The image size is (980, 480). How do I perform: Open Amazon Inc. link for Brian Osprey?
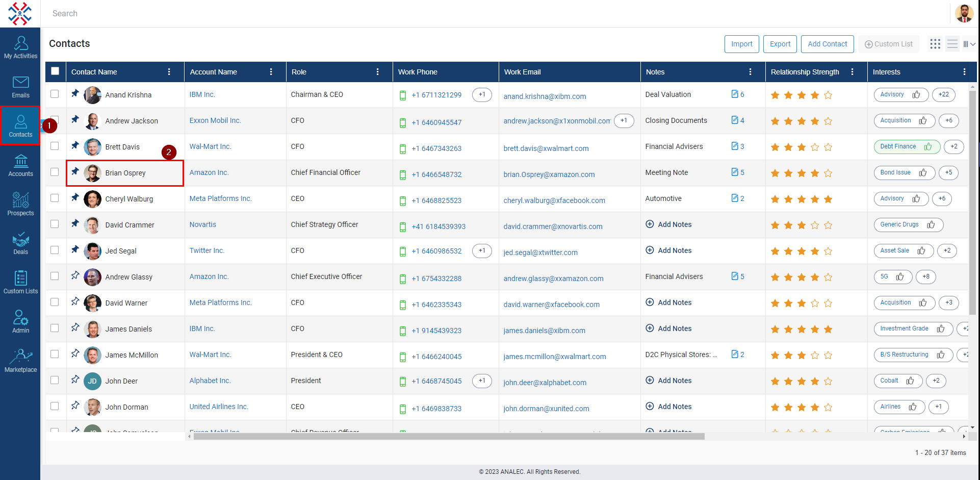pos(209,172)
